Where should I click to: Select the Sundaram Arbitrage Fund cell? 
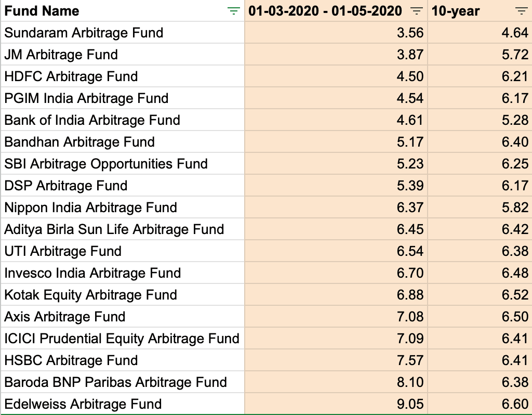tap(84, 33)
